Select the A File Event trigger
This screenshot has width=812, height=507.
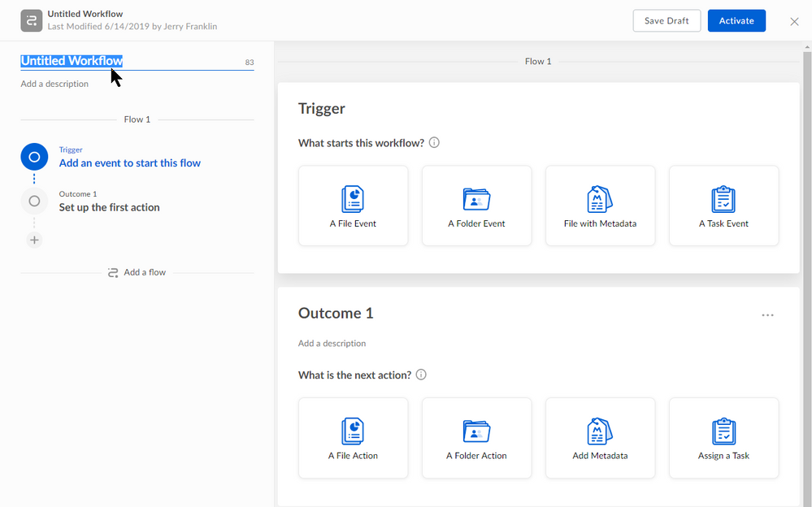coord(353,205)
